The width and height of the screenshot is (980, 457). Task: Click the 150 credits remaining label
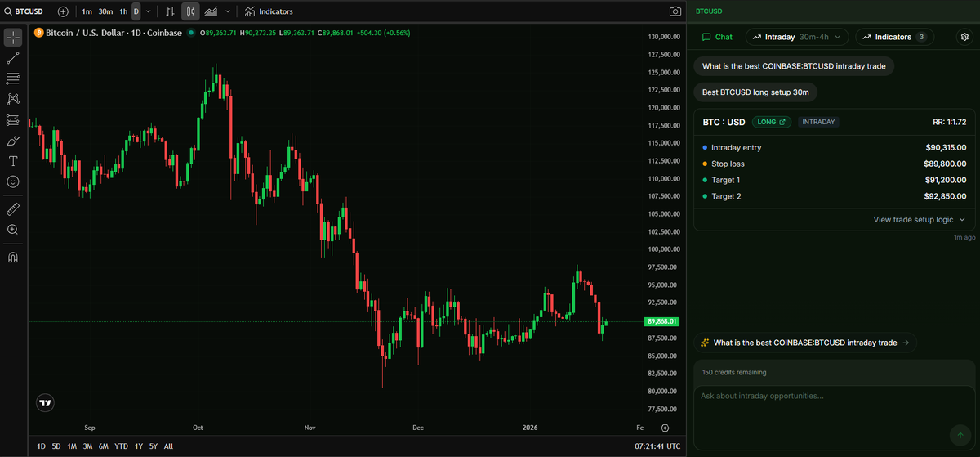(x=734, y=372)
